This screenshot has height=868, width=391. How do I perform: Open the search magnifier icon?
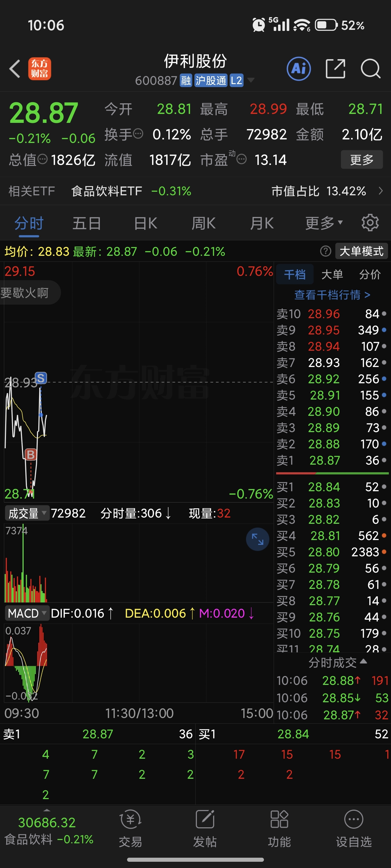pos(370,69)
